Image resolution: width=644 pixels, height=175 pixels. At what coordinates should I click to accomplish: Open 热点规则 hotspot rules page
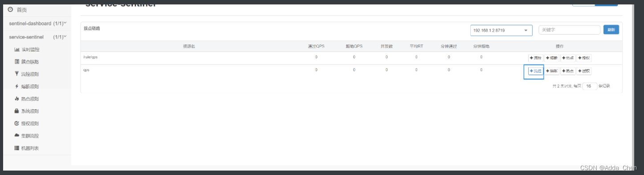click(x=27, y=99)
